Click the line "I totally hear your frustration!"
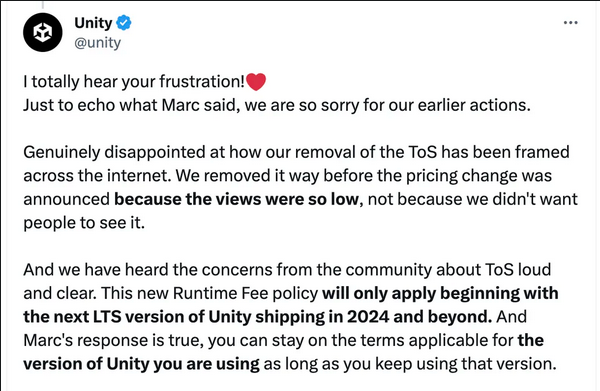600x391 pixels. (134, 81)
